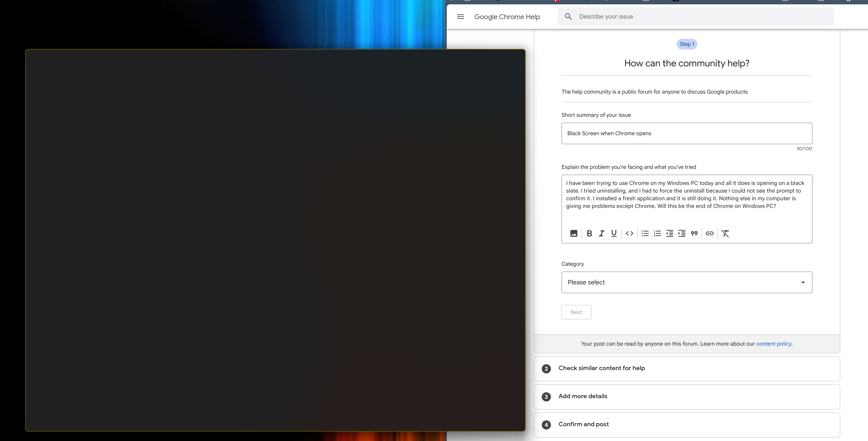Decrease indent of the text

coord(669,233)
